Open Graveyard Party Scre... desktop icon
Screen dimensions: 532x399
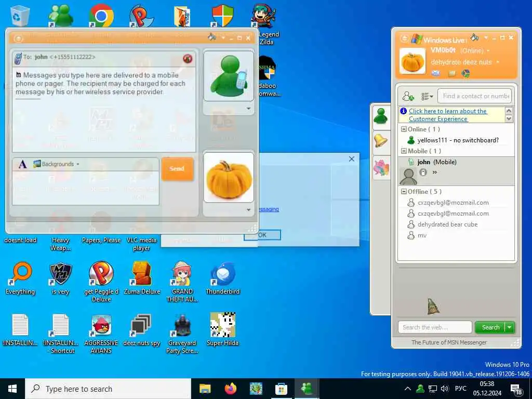(182, 333)
